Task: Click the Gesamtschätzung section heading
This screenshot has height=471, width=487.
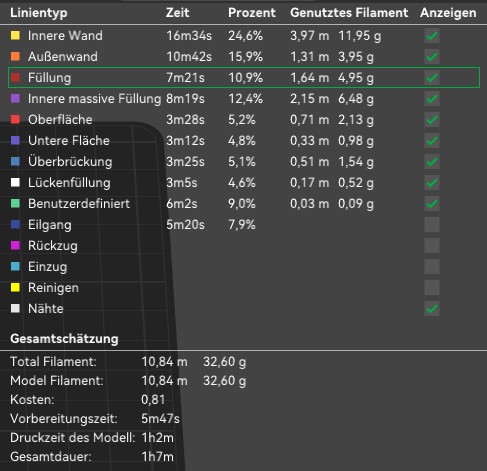Action: pos(64,339)
